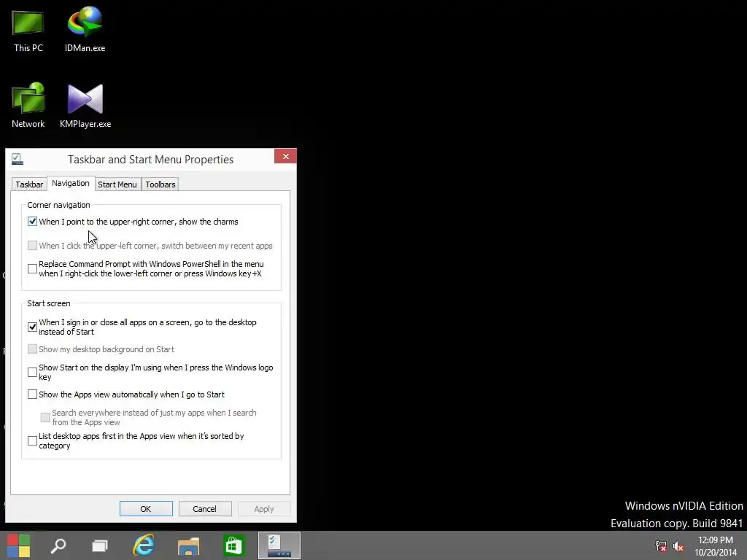747x560 pixels.
Task: Select the Navigation tab
Action: point(71,183)
